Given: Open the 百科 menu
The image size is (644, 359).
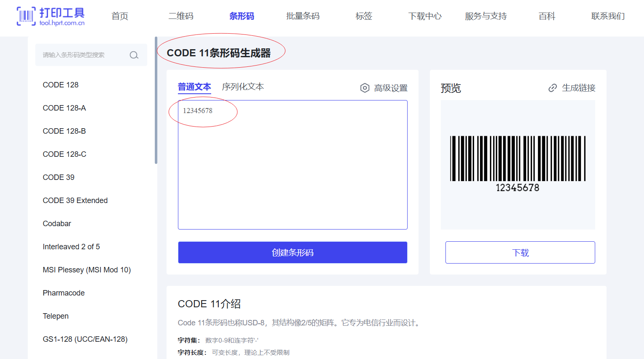Looking at the screenshot, I should 547,16.
